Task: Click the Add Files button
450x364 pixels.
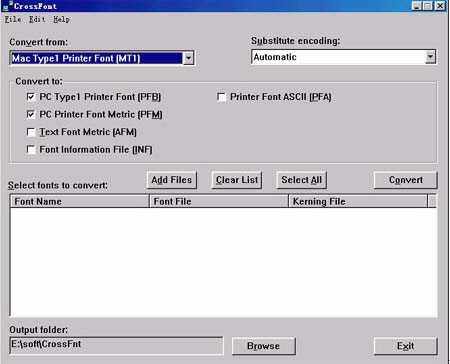Action: click(x=172, y=180)
